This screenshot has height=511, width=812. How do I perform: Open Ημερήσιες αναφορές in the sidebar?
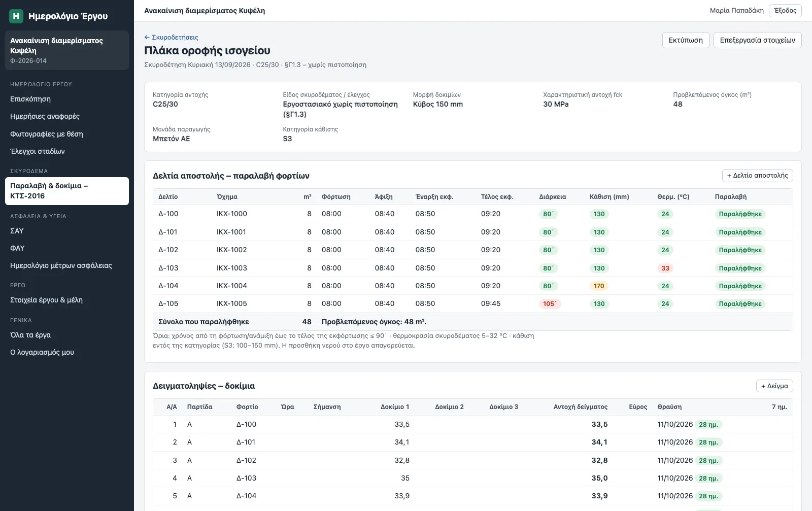pos(67,116)
